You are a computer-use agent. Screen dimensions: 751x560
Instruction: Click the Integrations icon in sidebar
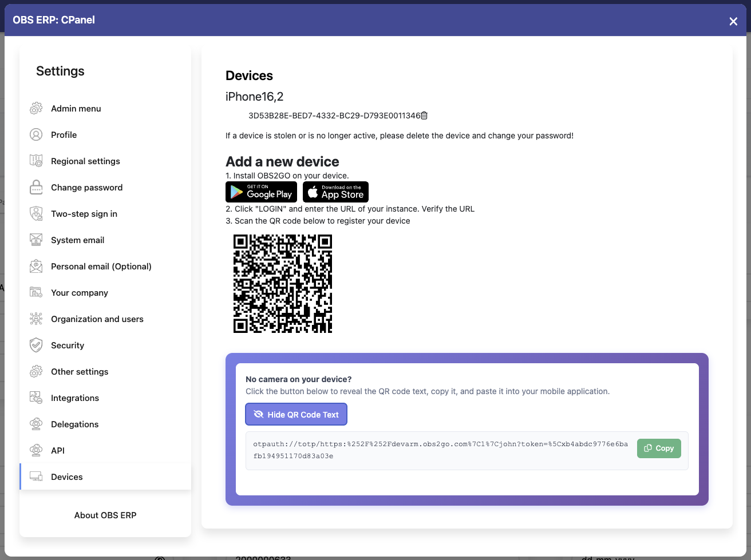[x=36, y=398]
